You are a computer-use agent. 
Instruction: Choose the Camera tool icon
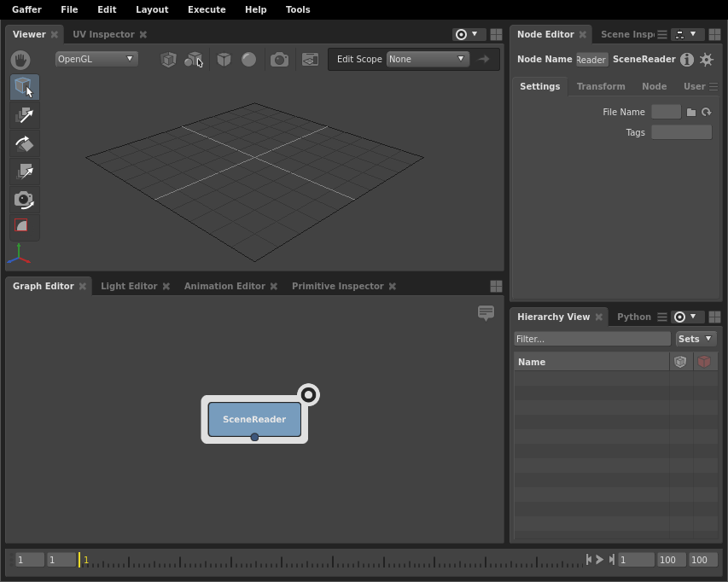(x=25, y=200)
